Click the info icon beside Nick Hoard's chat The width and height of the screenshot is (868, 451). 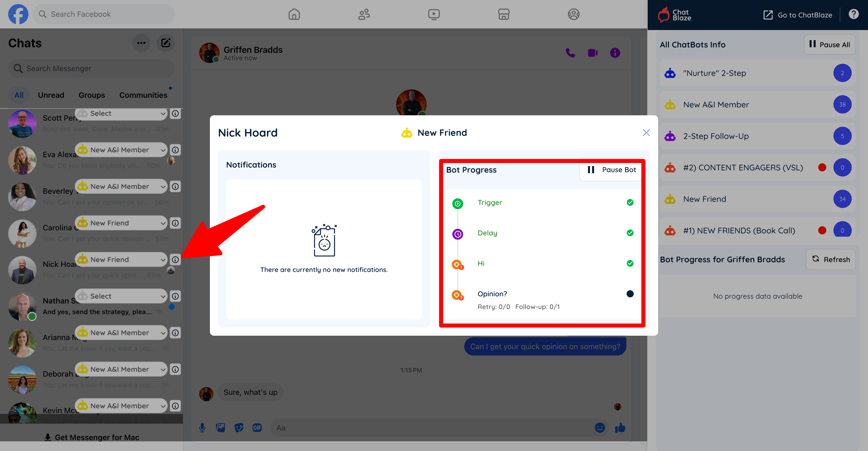click(x=175, y=259)
